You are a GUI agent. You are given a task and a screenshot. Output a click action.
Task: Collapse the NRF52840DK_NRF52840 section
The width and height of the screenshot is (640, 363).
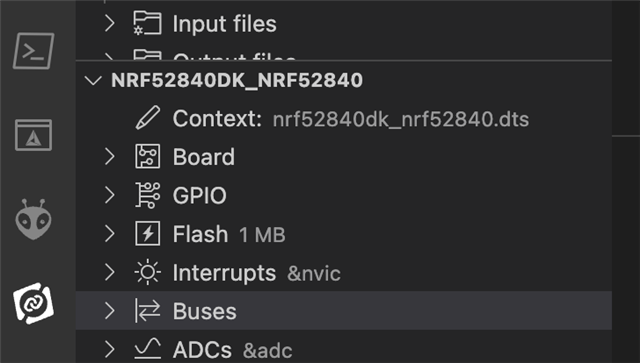(93, 80)
